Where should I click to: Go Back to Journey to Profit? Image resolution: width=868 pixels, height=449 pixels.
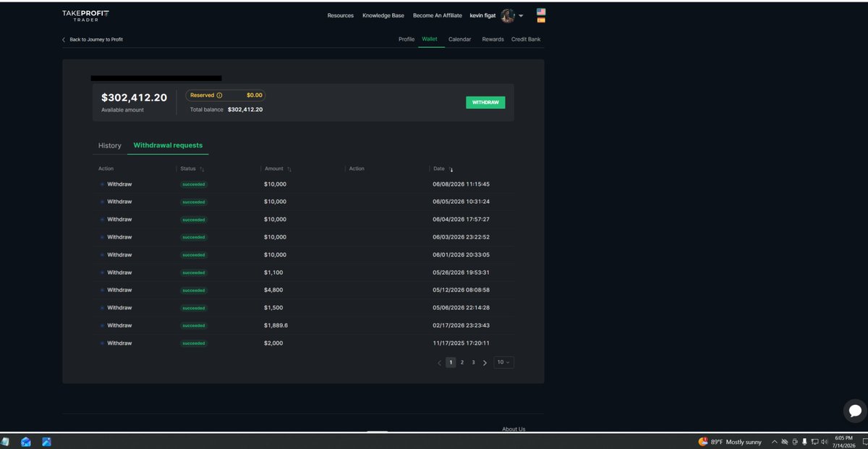[93, 40]
